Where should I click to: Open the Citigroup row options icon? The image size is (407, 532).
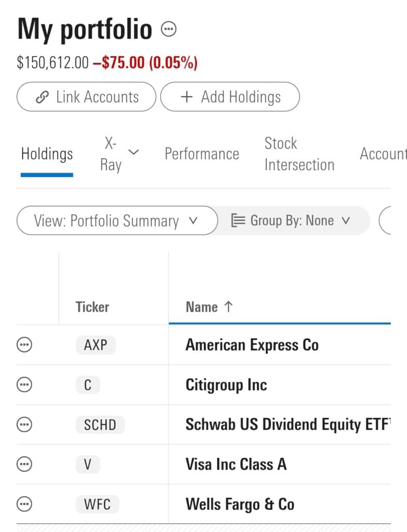point(24,385)
